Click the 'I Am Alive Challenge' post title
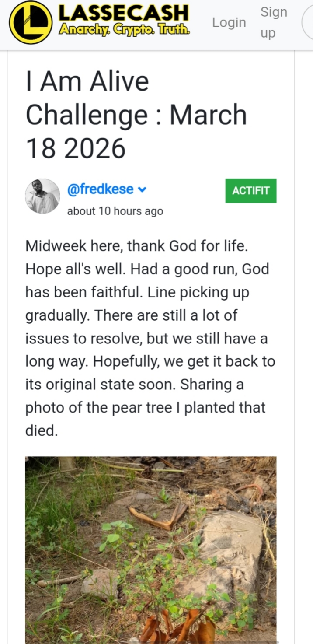313x644 pixels. (87, 81)
